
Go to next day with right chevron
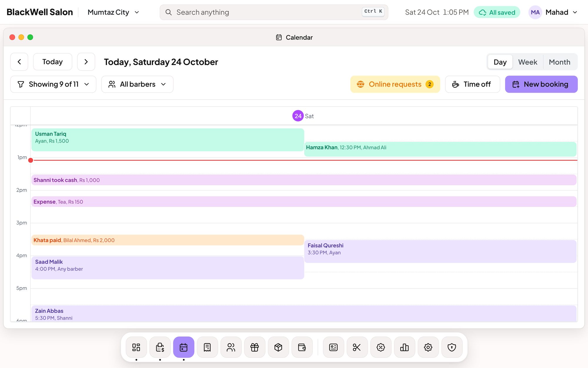(x=86, y=62)
